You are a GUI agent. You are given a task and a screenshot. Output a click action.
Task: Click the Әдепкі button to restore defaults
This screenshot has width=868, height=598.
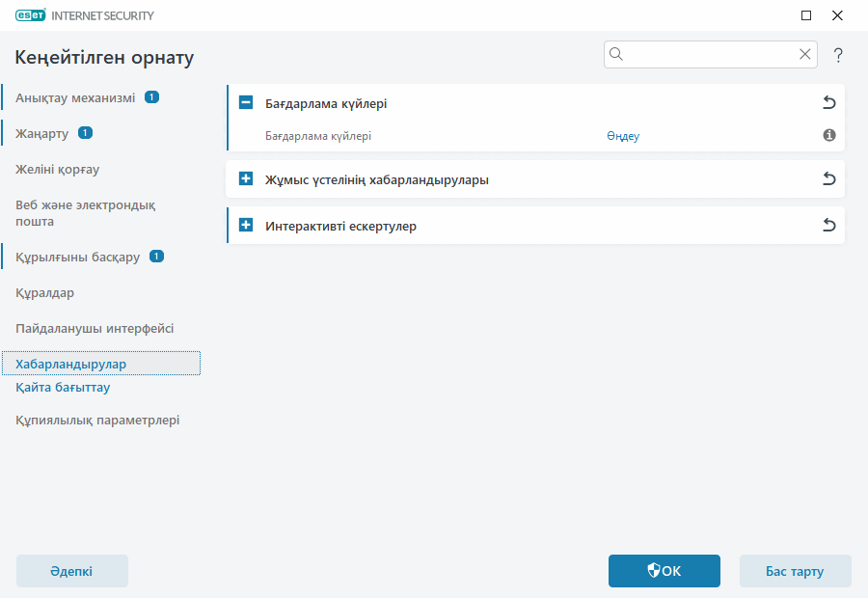(x=71, y=571)
